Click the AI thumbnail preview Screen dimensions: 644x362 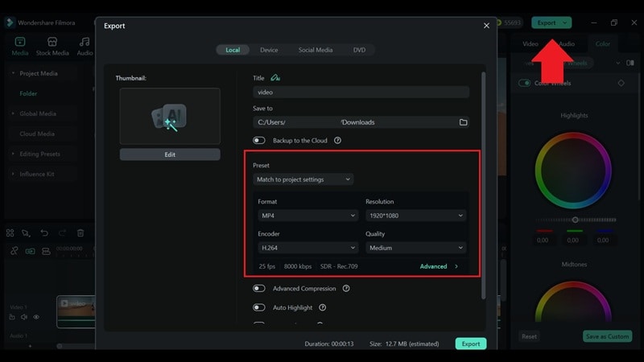(x=170, y=116)
